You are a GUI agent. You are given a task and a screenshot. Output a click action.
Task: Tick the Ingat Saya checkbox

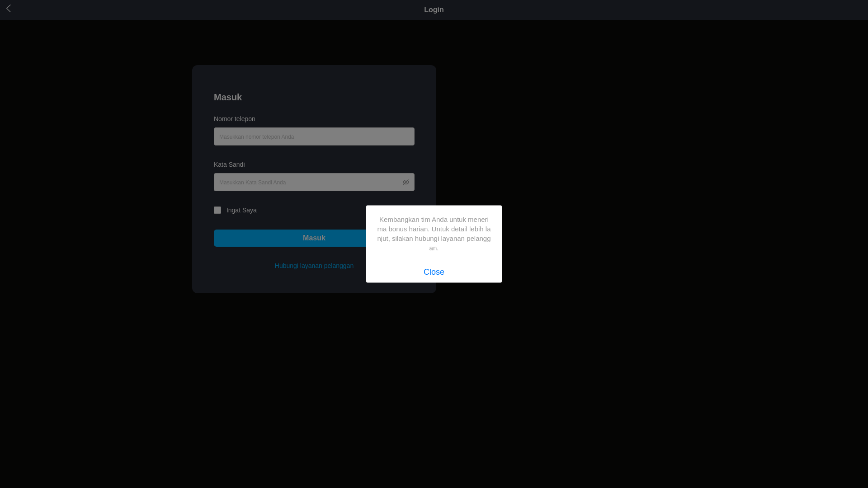217,210
